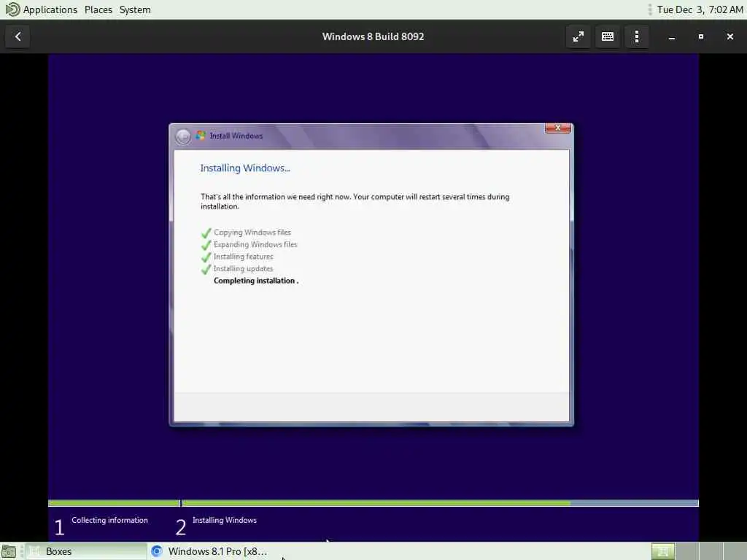Go back using the Boxes back arrow
This screenshot has height=560, width=747.
18,36
